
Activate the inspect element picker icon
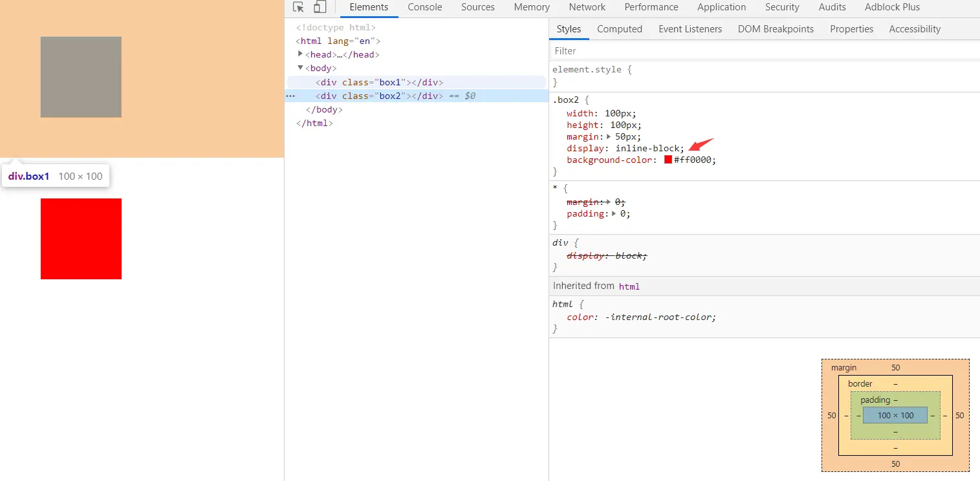(298, 7)
